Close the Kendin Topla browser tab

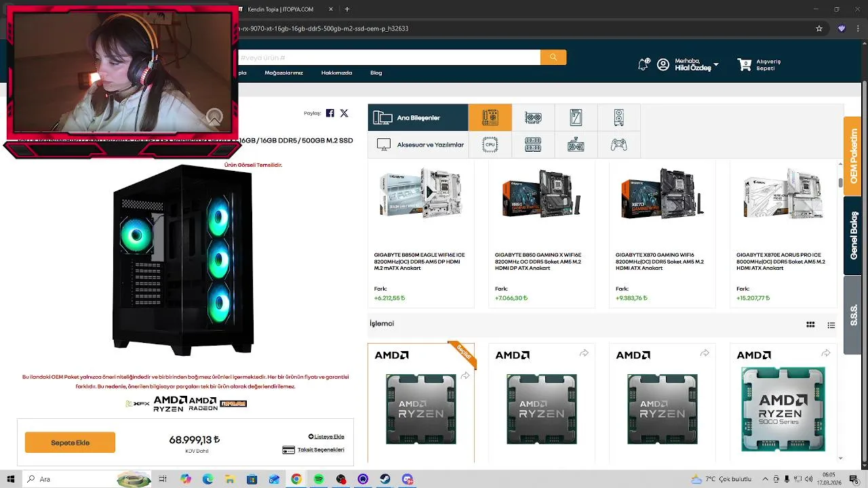331,9
